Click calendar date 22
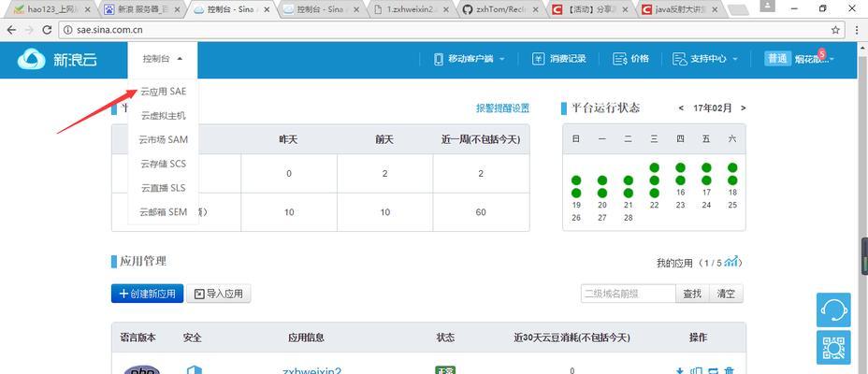This screenshot has height=374, width=868. 655,206
